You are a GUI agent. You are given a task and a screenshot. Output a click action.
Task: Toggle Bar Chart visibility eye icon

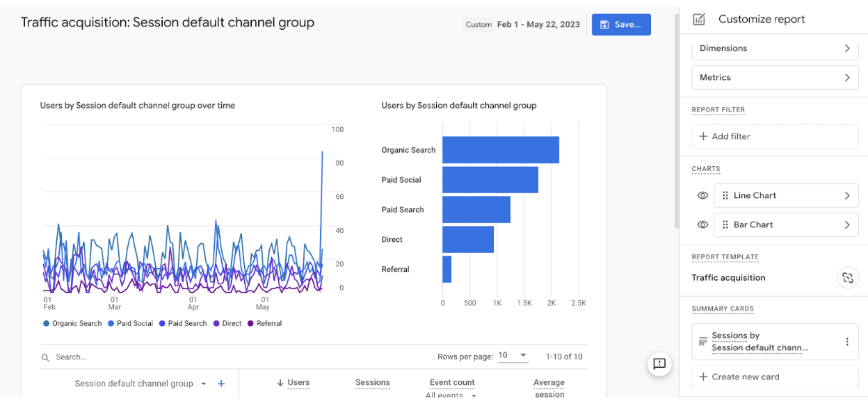[702, 225]
